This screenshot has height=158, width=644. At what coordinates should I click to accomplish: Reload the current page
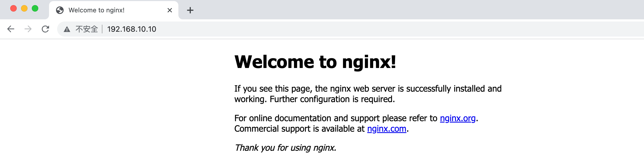45,29
